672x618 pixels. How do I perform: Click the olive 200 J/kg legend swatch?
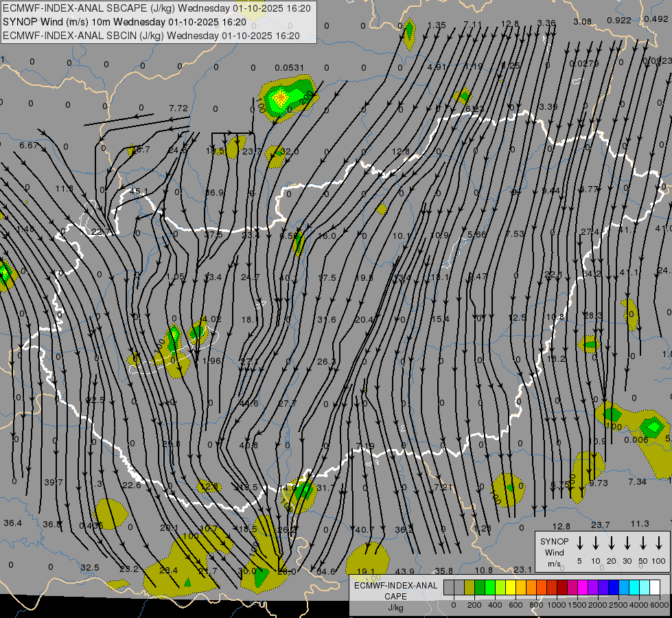click(470, 587)
